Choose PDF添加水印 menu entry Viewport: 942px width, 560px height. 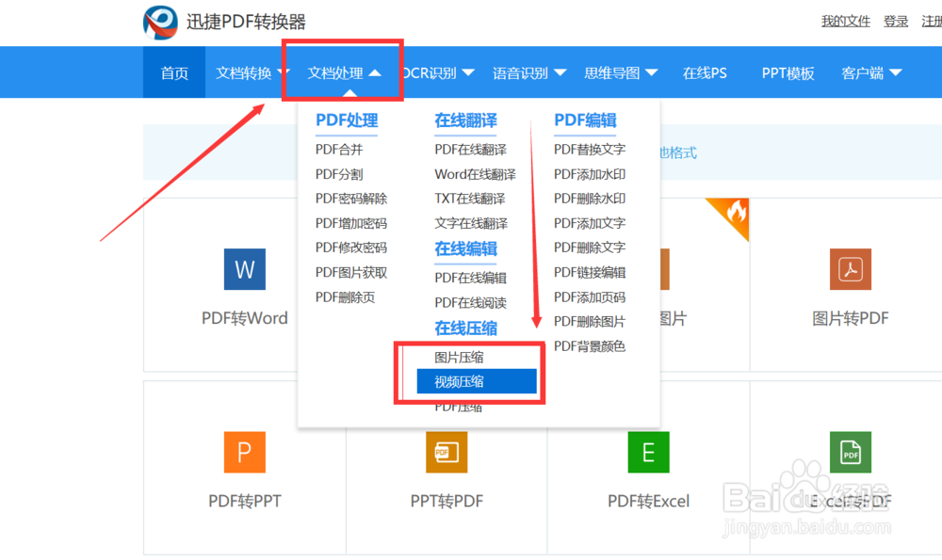590,174
